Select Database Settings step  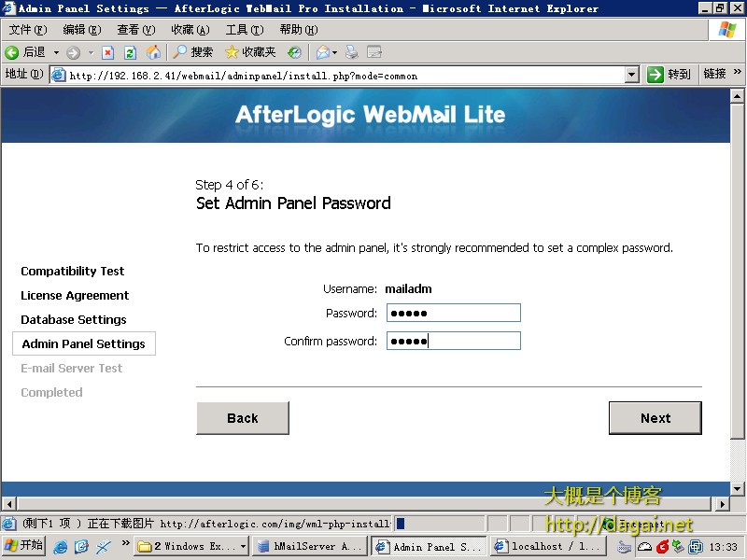(x=74, y=319)
